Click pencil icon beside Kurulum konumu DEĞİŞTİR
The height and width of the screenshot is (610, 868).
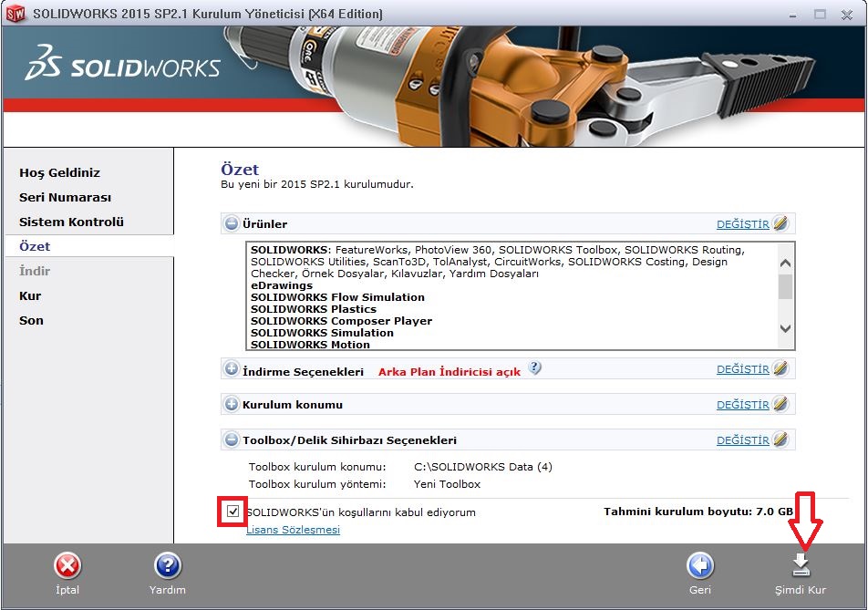pyautogui.click(x=780, y=404)
